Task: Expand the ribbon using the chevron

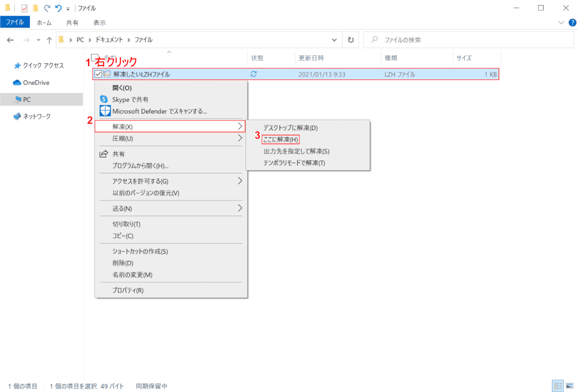Action: [561, 23]
